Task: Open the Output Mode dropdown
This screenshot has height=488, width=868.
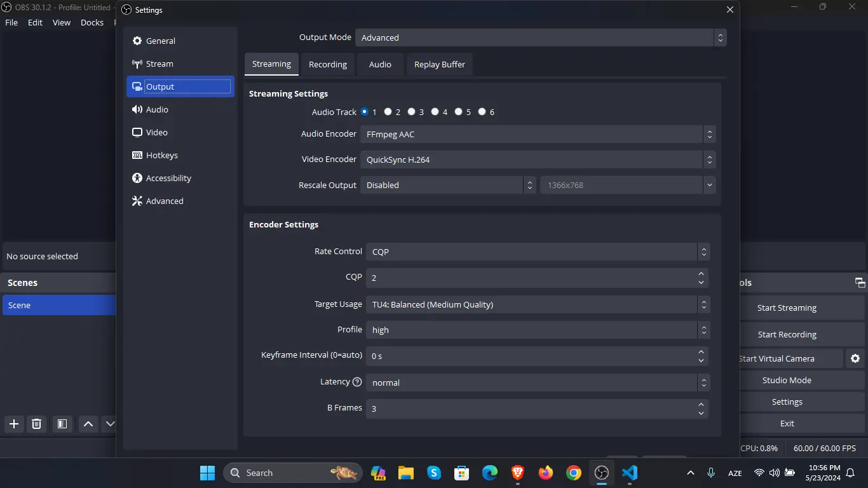Action: 541,37
